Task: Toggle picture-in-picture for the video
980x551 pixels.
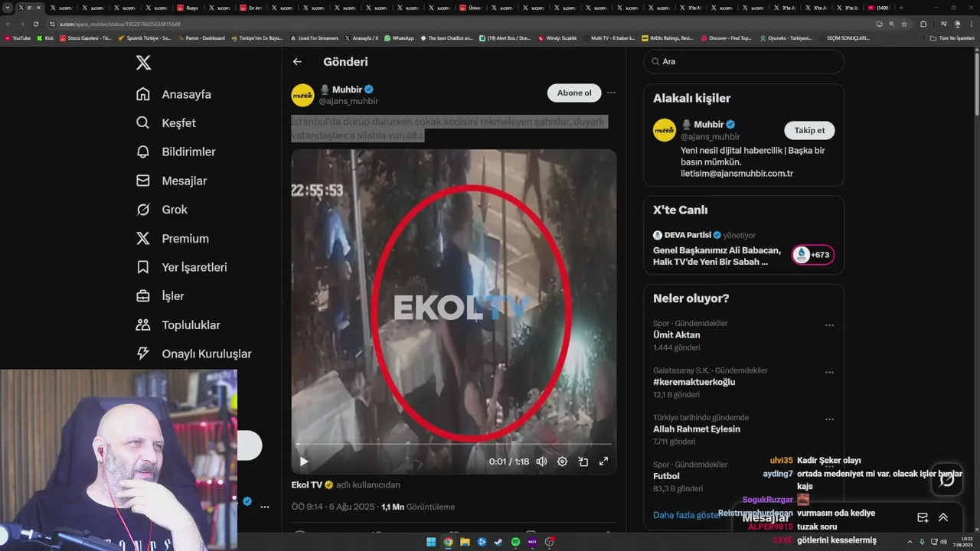Action: [x=583, y=461]
